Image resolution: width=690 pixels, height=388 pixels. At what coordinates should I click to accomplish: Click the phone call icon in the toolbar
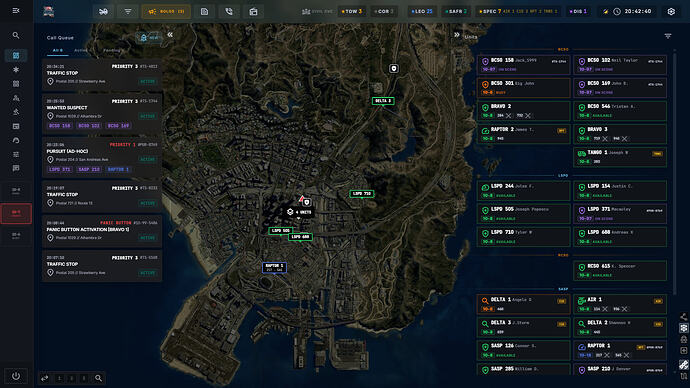229,11
